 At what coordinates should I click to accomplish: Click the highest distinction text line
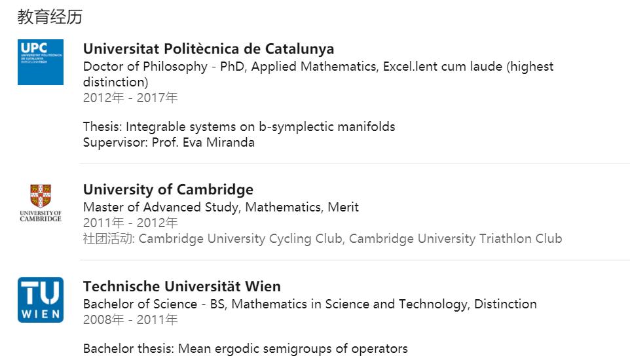(115, 82)
